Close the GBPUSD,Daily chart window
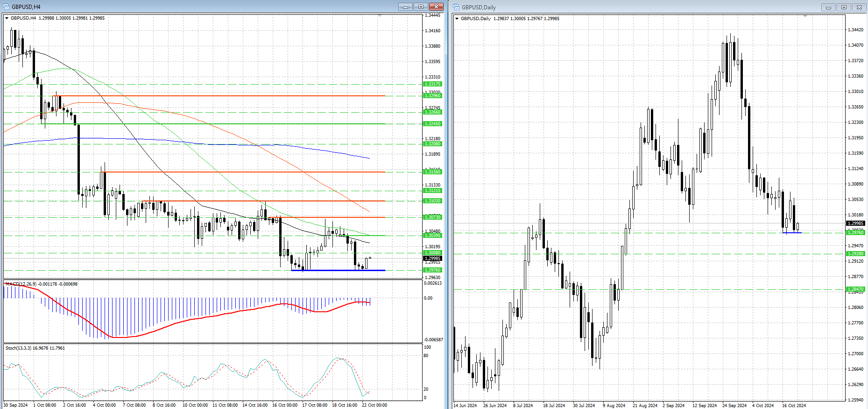Screen dimensions: 868x409 (860, 7)
